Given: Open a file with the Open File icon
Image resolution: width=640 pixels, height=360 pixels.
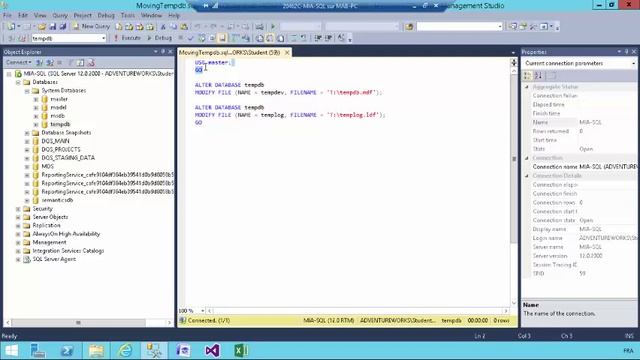Looking at the screenshot, I should pyautogui.click(x=42, y=27).
